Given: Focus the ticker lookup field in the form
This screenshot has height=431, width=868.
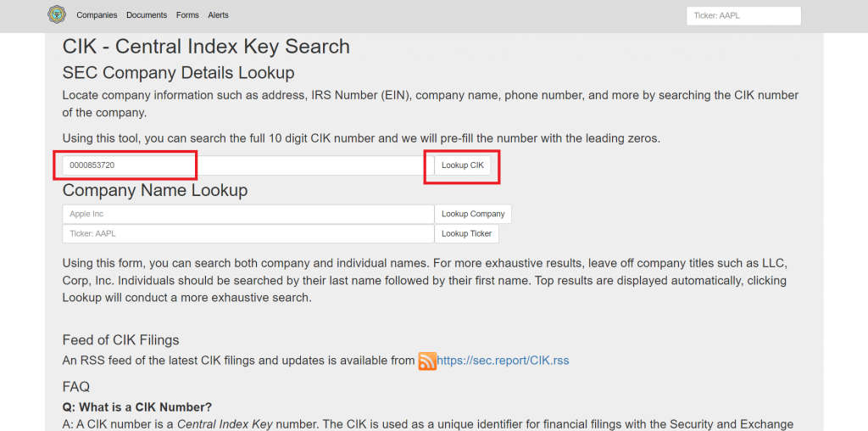Looking at the screenshot, I should coord(248,233).
